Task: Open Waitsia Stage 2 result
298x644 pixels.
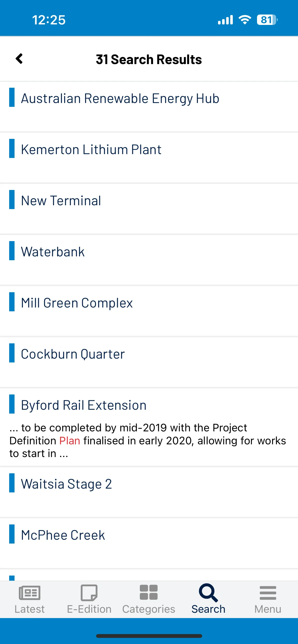Action: pyautogui.click(x=149, y=492)
